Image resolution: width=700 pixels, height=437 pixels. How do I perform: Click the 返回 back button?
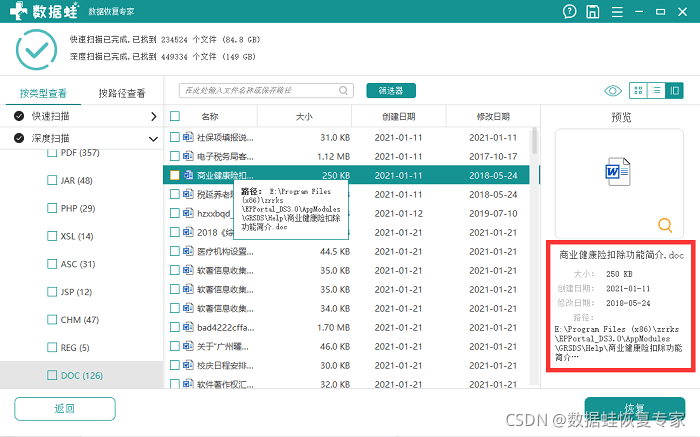tap(65, 408)
